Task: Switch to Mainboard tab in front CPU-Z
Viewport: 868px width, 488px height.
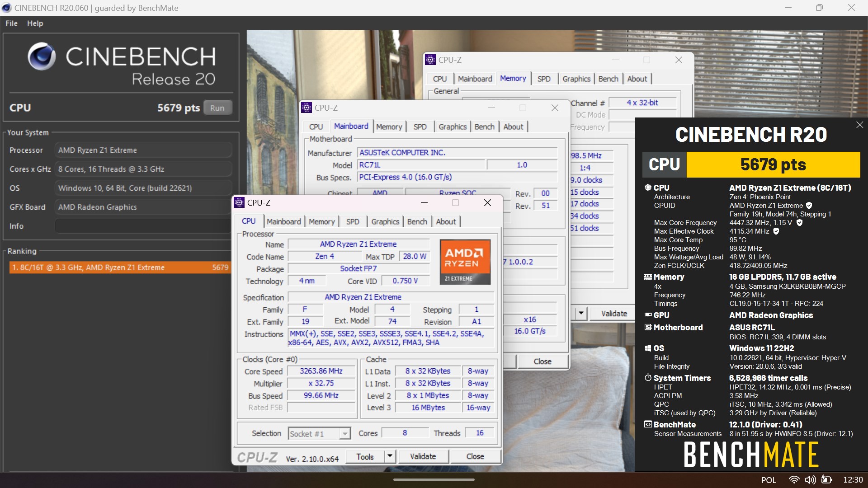Action: tap(283, 221)
